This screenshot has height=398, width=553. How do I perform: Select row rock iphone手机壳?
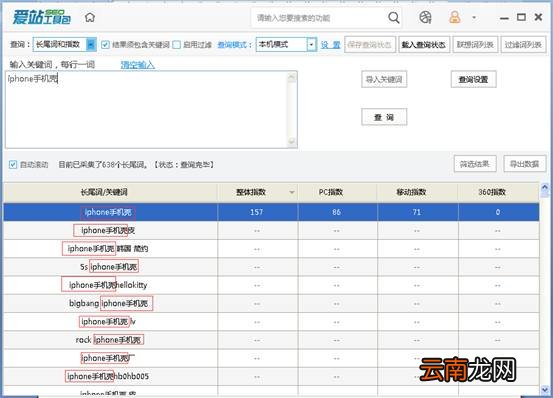coord(271,340)
